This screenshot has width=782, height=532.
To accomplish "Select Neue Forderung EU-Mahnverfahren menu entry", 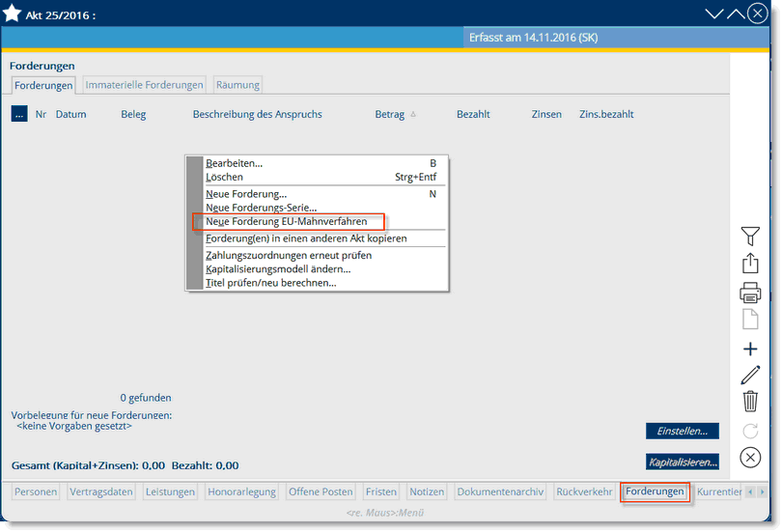I will point(287,221).
